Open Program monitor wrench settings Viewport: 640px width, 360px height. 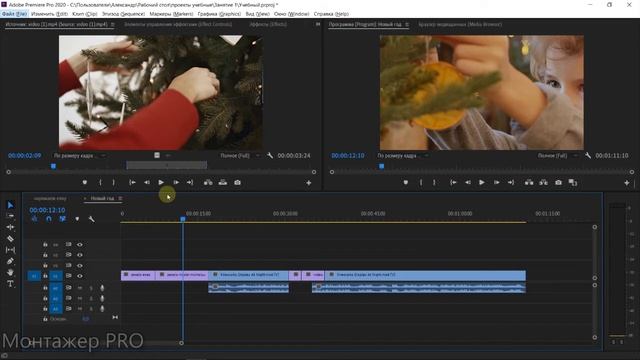coord(588,156)
